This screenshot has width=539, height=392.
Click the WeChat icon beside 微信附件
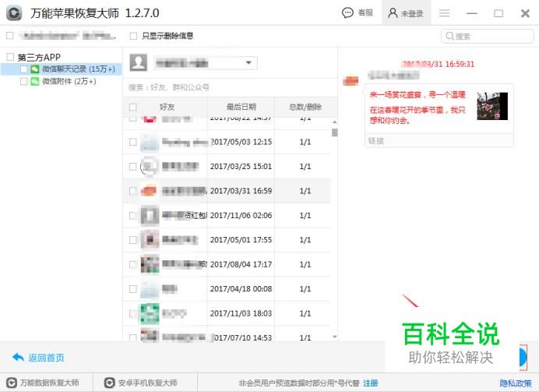click(x=35, y=82)
